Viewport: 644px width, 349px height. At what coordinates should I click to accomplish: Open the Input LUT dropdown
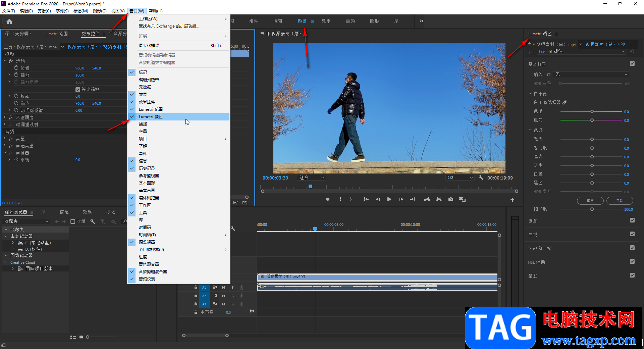591,74
